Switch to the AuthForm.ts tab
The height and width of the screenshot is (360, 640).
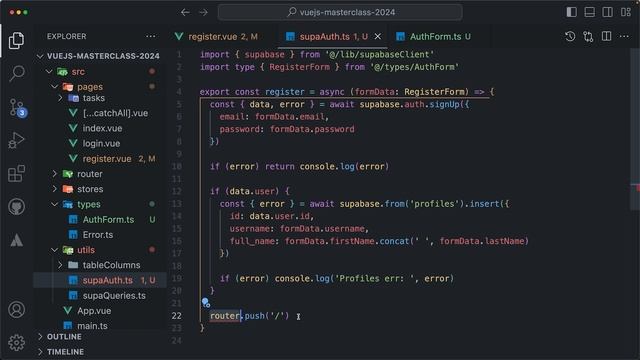point(433,36)
